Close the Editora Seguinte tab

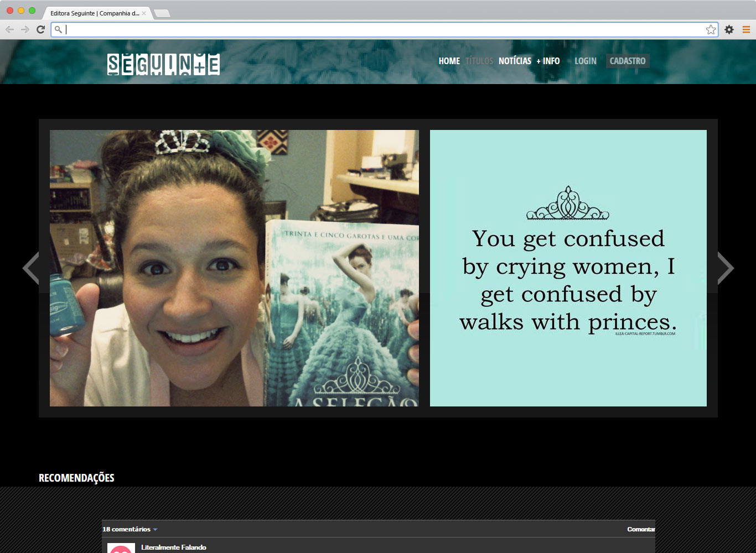pos(144,13)
